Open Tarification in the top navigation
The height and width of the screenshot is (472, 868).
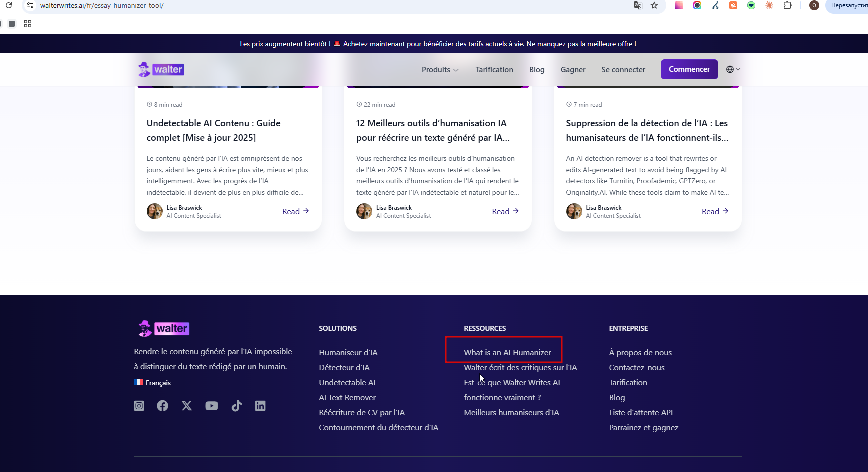(x=494, y=70)
